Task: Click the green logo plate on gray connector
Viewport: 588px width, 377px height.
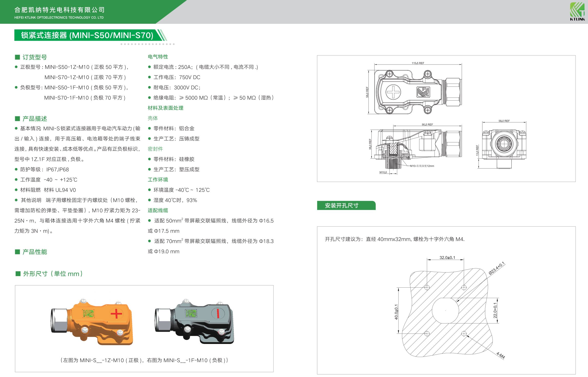Action: (191, 313)
